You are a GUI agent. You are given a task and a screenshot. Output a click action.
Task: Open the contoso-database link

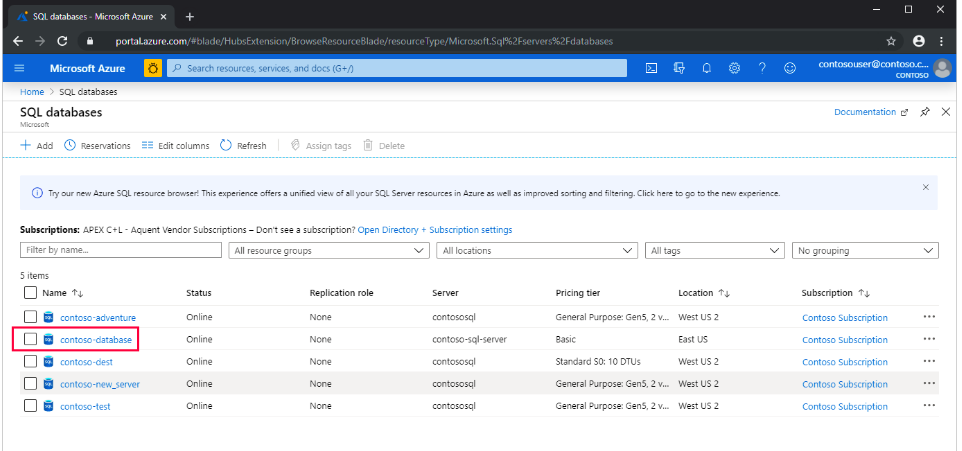[95, 339]
